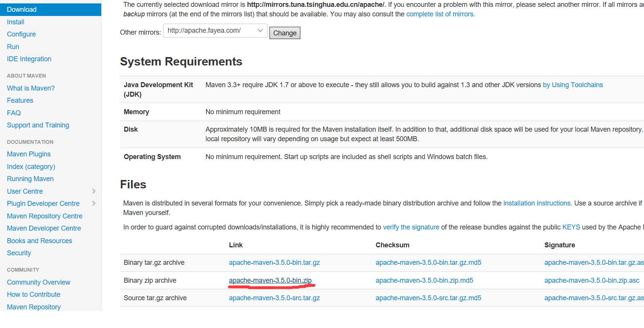Open IDE Integration page
Viewport: 644px width, 328px height.
pos(29,59)
